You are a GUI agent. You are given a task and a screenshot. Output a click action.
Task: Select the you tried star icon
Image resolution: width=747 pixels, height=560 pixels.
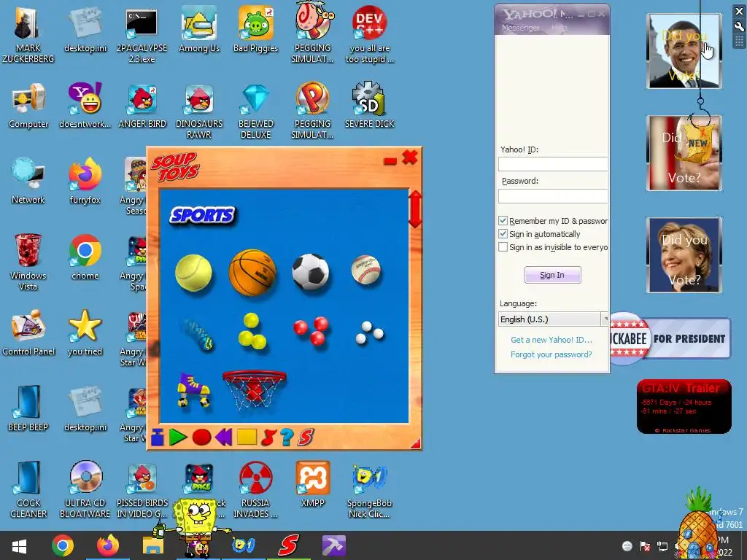pos(85,334)
